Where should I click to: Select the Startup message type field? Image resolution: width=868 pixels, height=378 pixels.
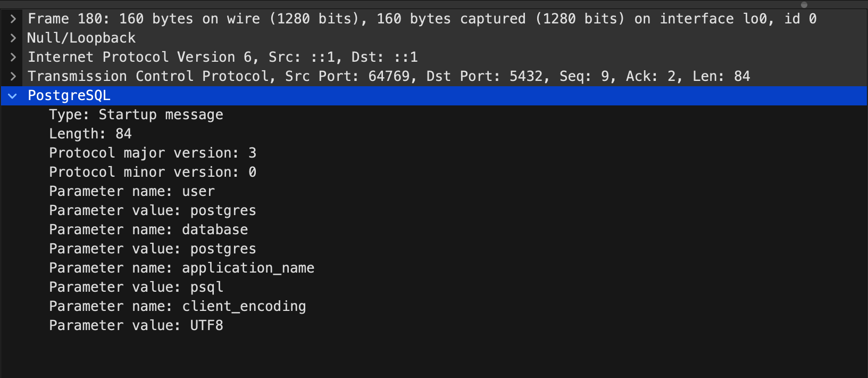point(136,114)
